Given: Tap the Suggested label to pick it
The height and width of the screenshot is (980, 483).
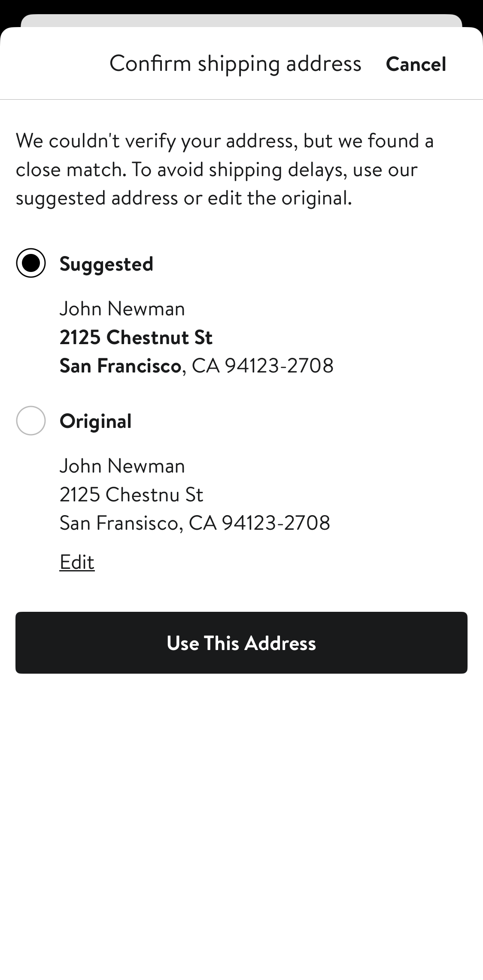Looking at the screenshot, I should (106, 264).
